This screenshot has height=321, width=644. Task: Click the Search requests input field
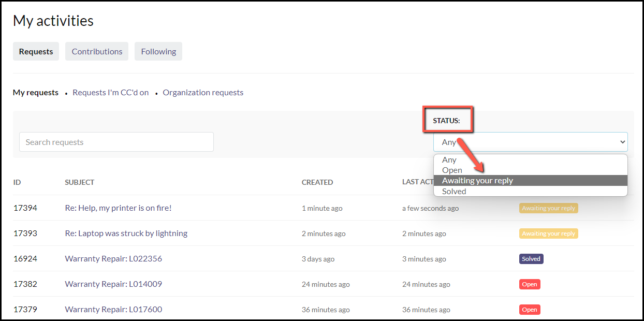(x=116, y=142)
